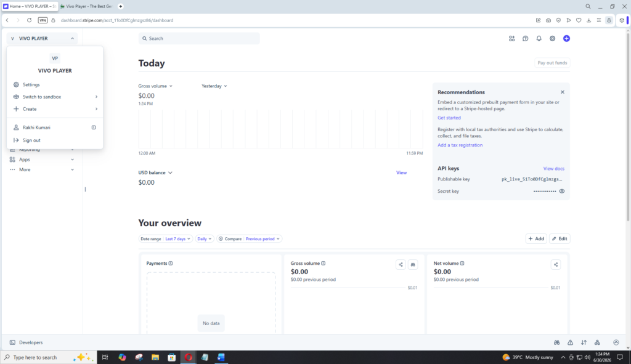Show info for Gross volume chart
The height and width of the screenshot is (364, 631).
pos(323,264)
